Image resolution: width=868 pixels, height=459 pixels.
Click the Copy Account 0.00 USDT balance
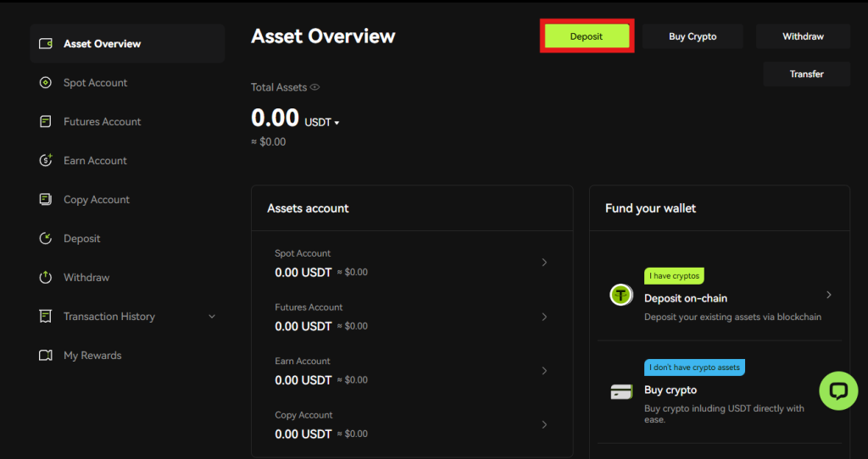[x=303, y=434]
